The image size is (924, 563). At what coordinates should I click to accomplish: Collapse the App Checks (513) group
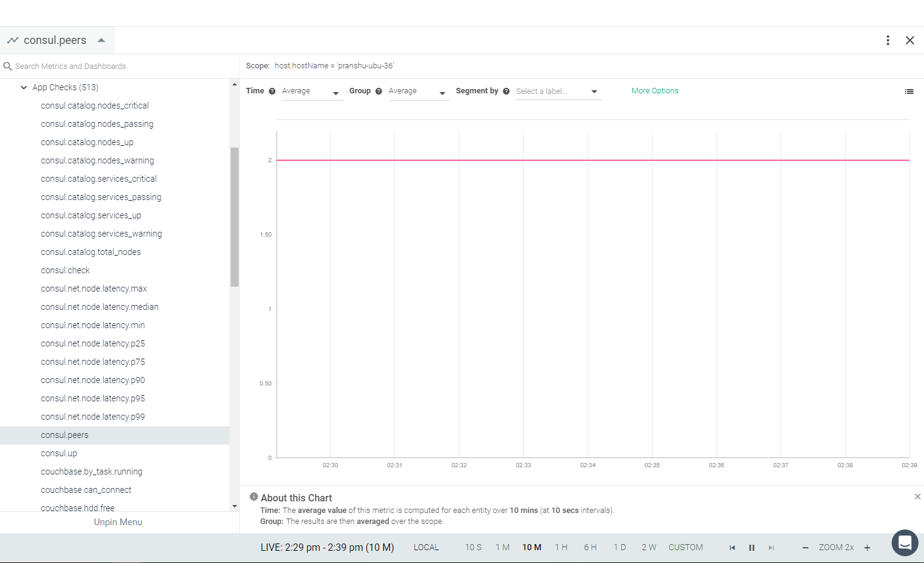(x=24, y=87)
